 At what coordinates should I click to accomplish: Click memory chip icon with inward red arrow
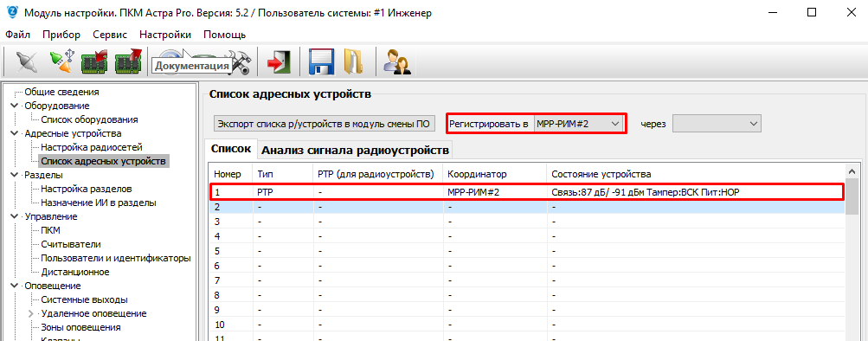point(94,61)
